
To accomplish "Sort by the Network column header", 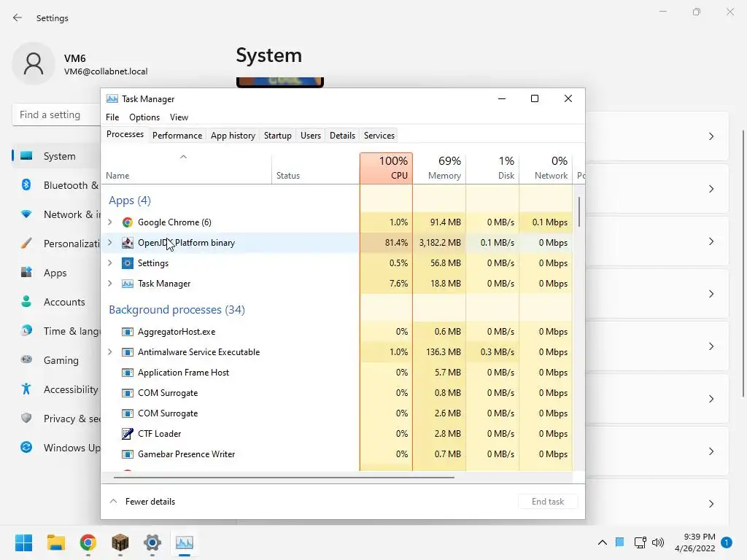I will [546, 168].
